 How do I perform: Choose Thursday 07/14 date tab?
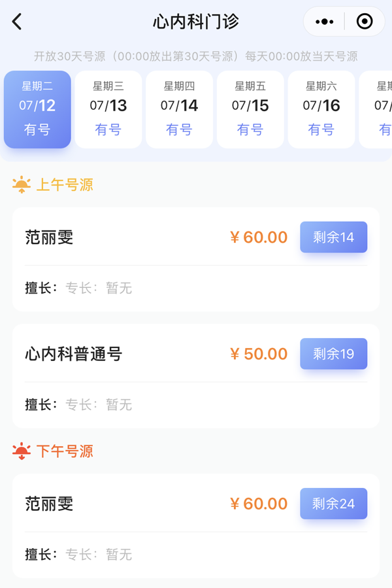[179, 109]
